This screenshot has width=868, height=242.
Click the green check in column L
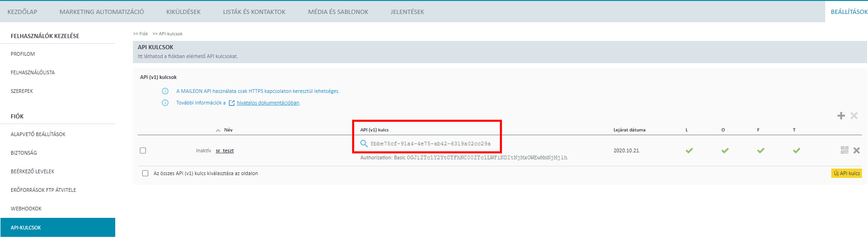click(689, 150)
